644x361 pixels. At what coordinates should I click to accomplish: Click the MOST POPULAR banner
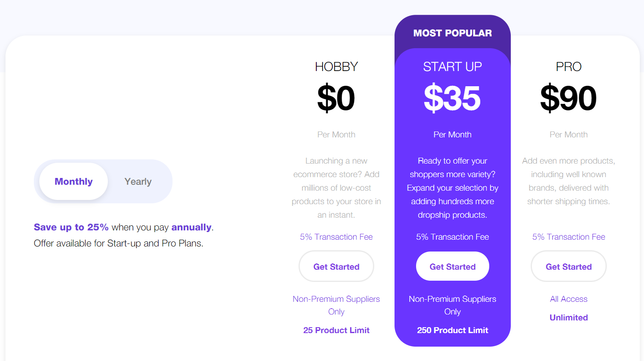point(452,33)
